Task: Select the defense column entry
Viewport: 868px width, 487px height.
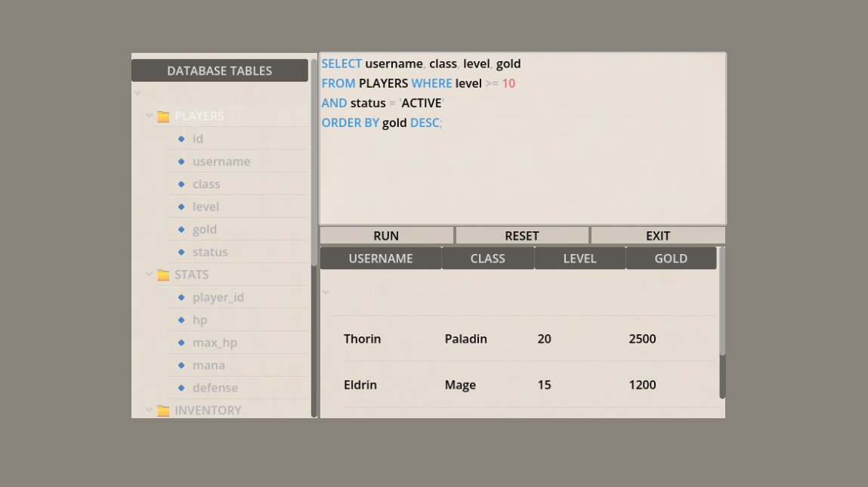Action: coord(215,388)
